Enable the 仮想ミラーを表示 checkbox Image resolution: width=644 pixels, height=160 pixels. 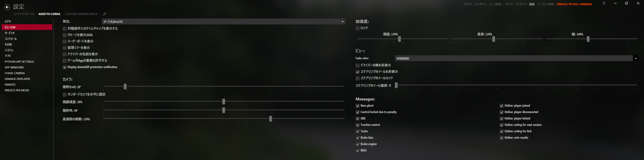pyautogui.click(x=65, y=48)
